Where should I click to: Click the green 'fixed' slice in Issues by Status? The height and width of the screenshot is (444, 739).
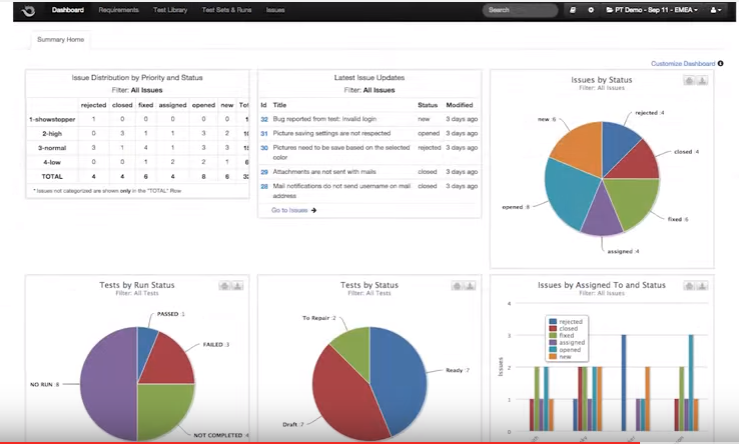click(634, 200)
